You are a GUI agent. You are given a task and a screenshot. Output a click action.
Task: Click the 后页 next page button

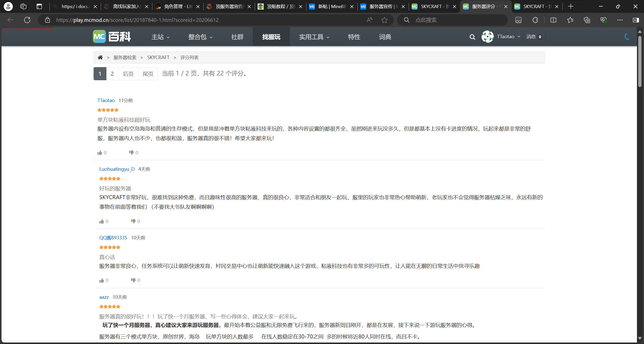point(128,74)
